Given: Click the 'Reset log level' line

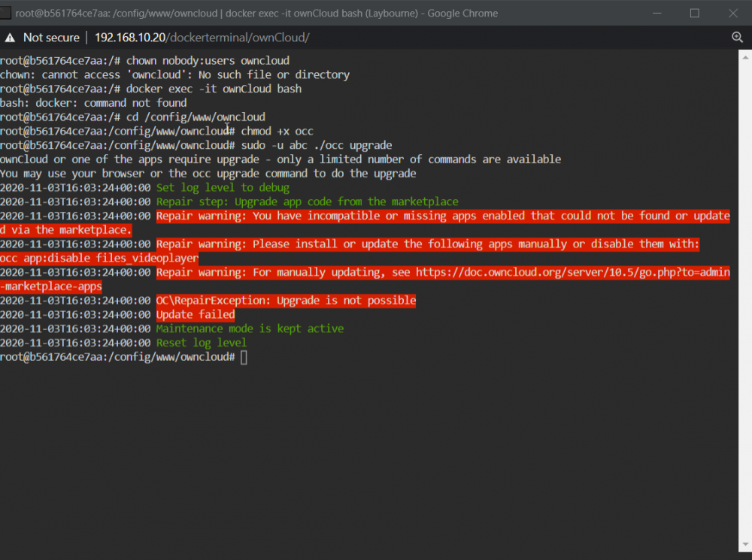Looking at the screenshot, I should coord(202,343).
